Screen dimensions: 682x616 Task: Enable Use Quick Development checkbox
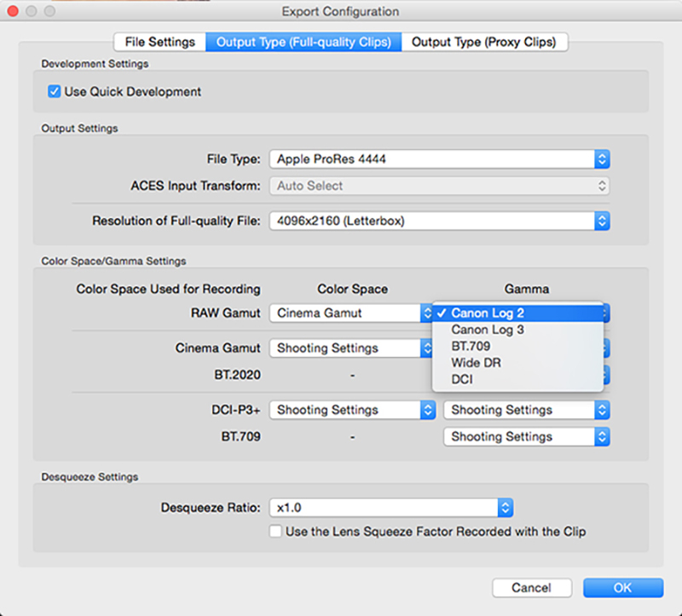pos(55,91)
